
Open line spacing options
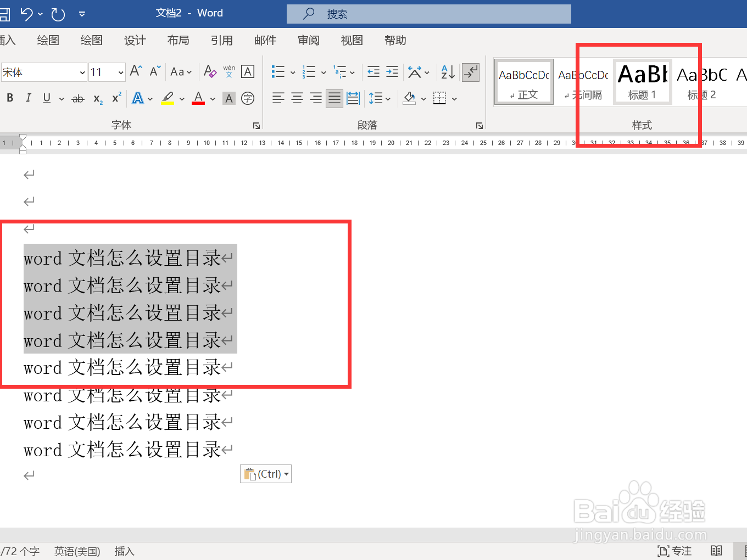(x=379, y=99)
